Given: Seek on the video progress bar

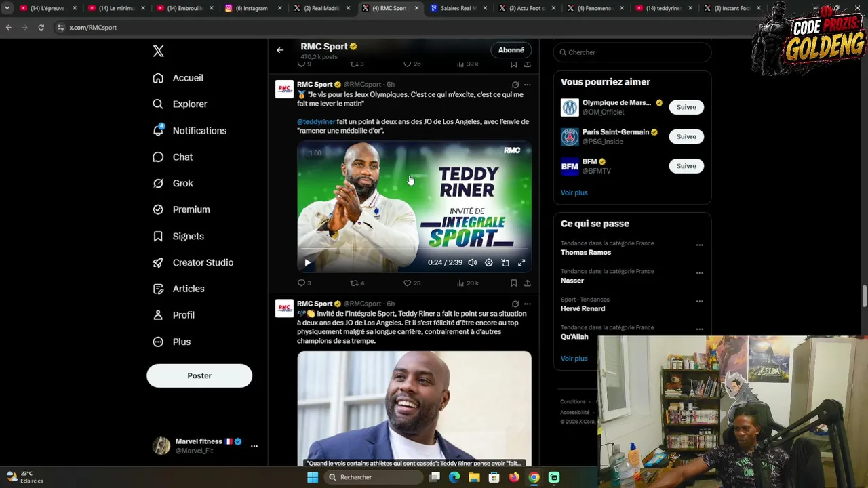Looking at the screenshot, I should coord(414,249).
